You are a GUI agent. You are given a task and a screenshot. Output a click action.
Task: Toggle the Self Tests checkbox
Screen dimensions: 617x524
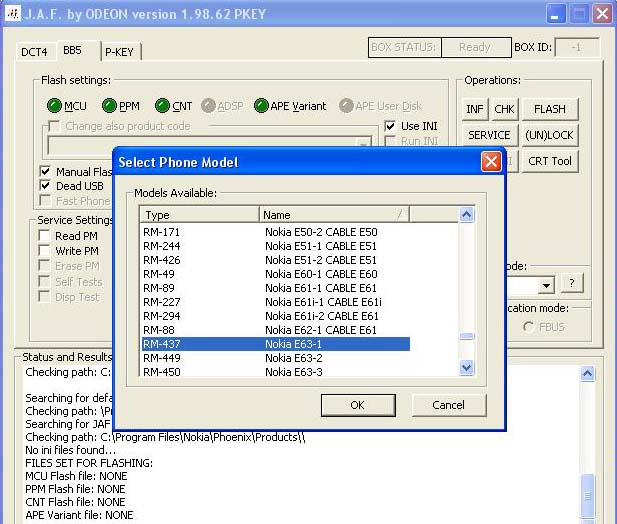[x=44, y=282]
